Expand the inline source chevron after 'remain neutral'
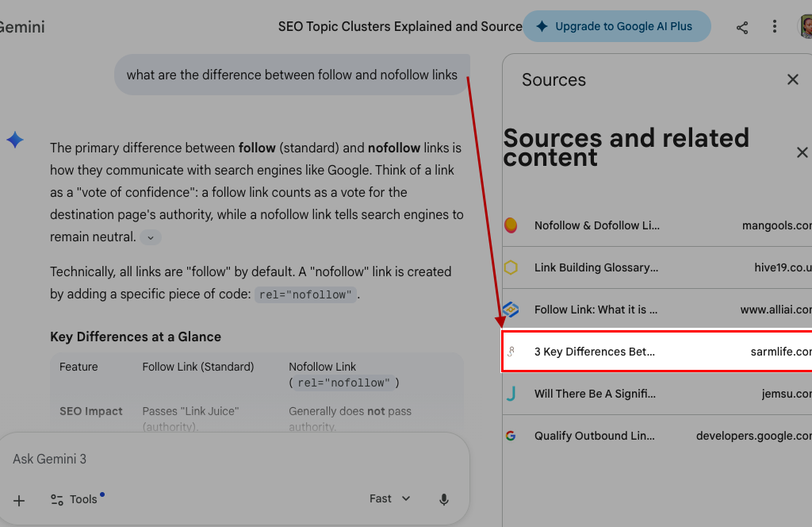 click(151, 237)
